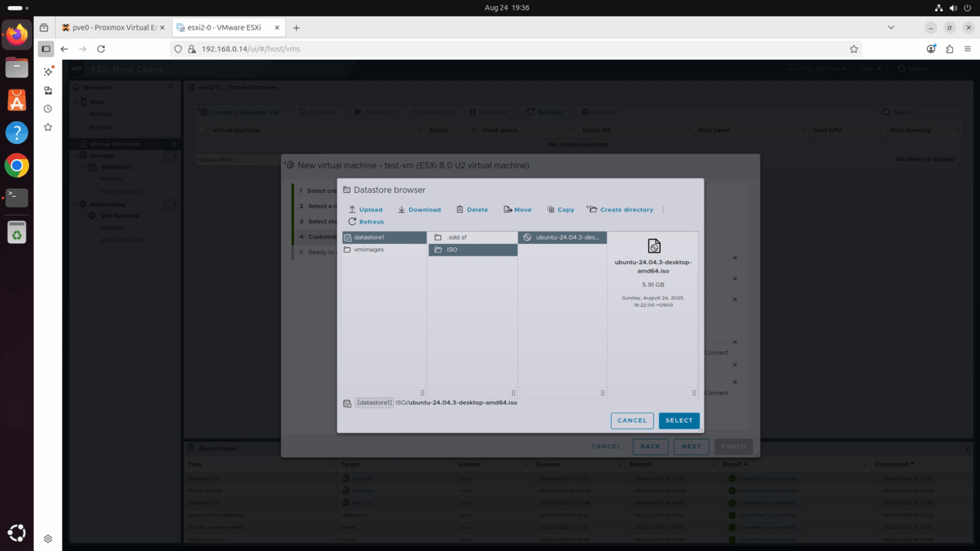Collapse the Networking node in Navigator
Image resolution: width=980 pixels, height=551 pixels.
coord(76,204)
